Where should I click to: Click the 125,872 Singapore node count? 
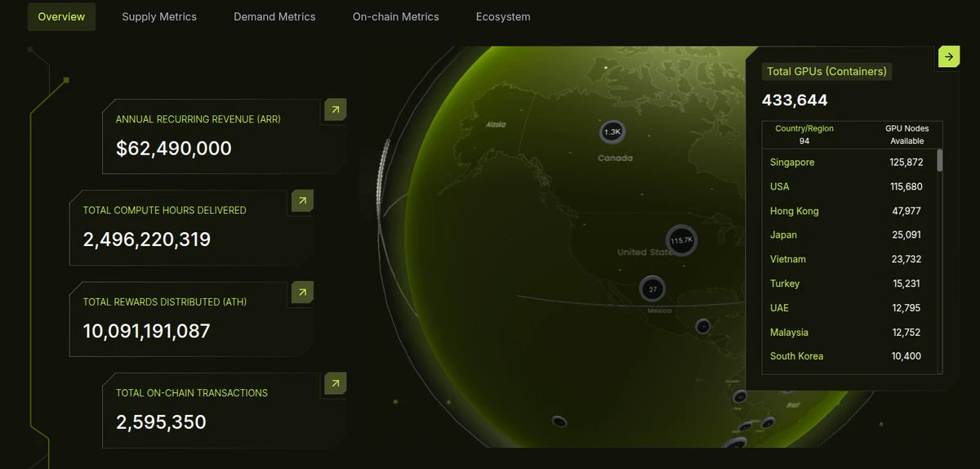[906, 163]
